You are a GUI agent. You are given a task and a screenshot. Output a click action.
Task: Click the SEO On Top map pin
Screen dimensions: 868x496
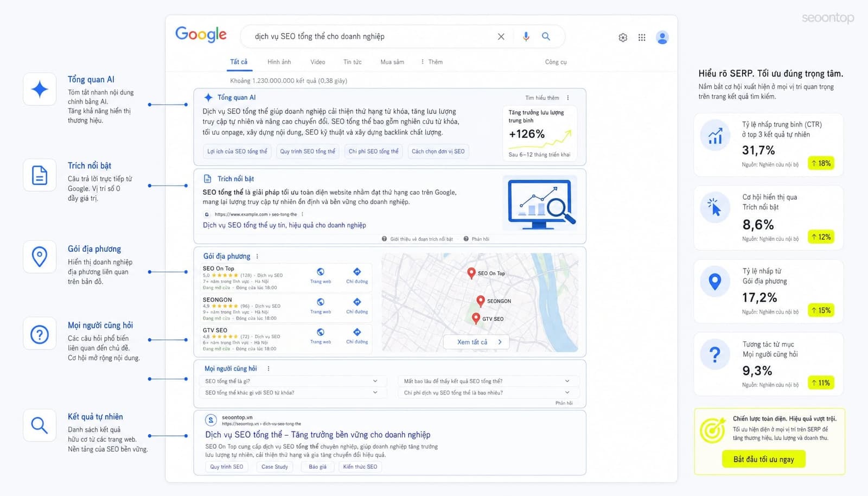pyautogui.click(x=471, y=273)
